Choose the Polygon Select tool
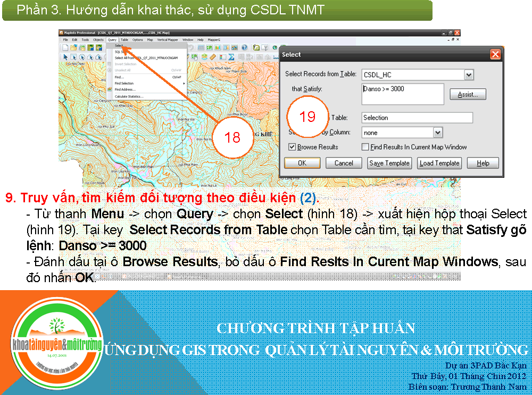The height and width of the screenshot is (395, 532). [90, 57]
